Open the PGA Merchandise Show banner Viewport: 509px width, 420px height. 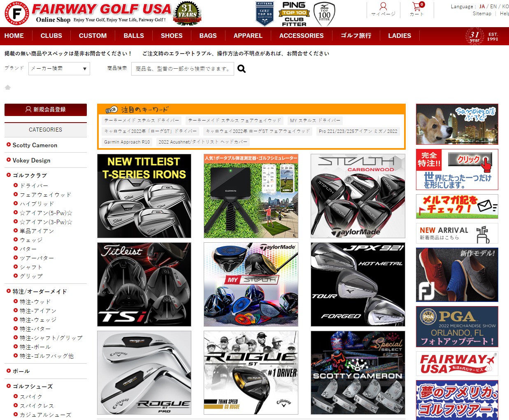[x=457, y=327]
